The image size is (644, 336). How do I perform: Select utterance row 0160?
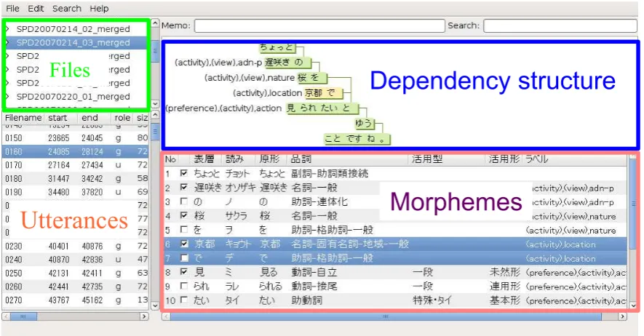tap(76, 152)
